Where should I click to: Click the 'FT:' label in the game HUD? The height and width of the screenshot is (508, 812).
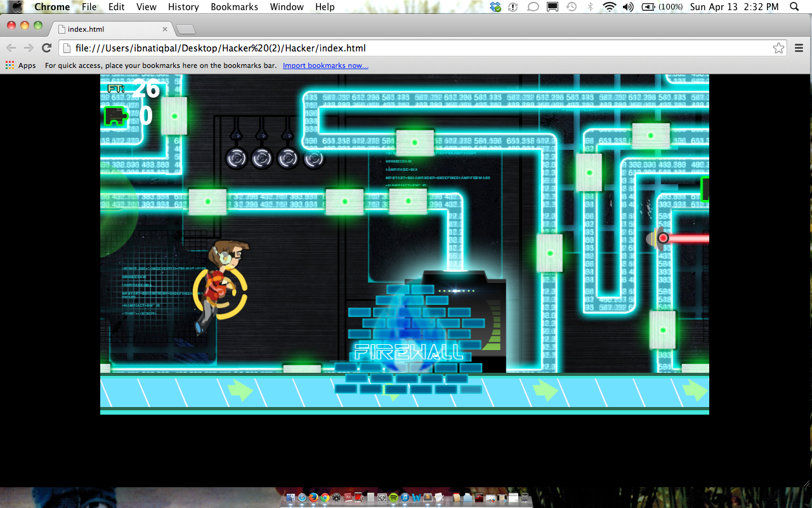click(x=116, y=89)
